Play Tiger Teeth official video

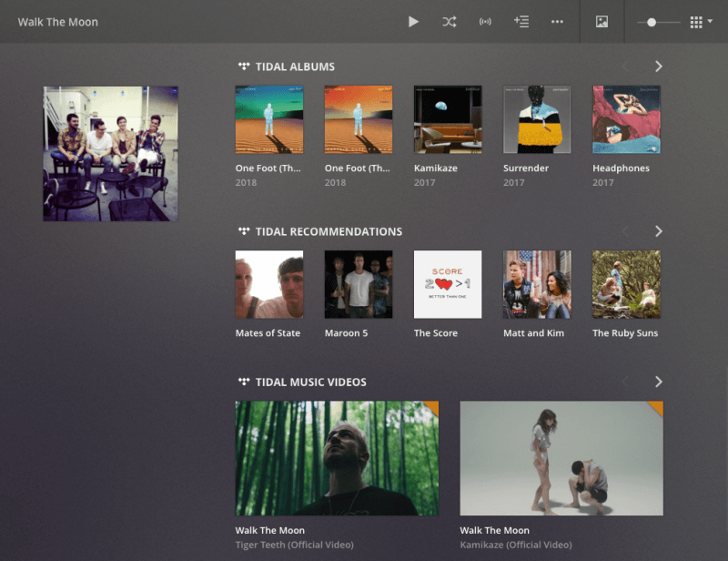coord(337,458)
